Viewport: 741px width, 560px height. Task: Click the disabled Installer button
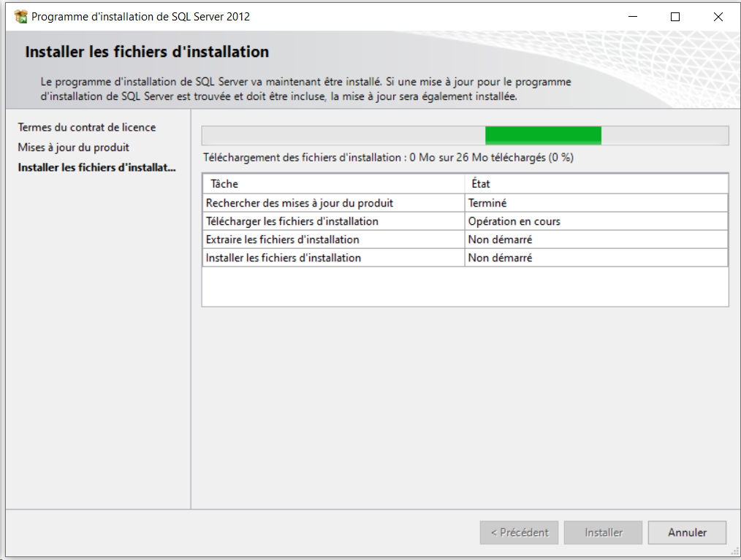point(603,532)
